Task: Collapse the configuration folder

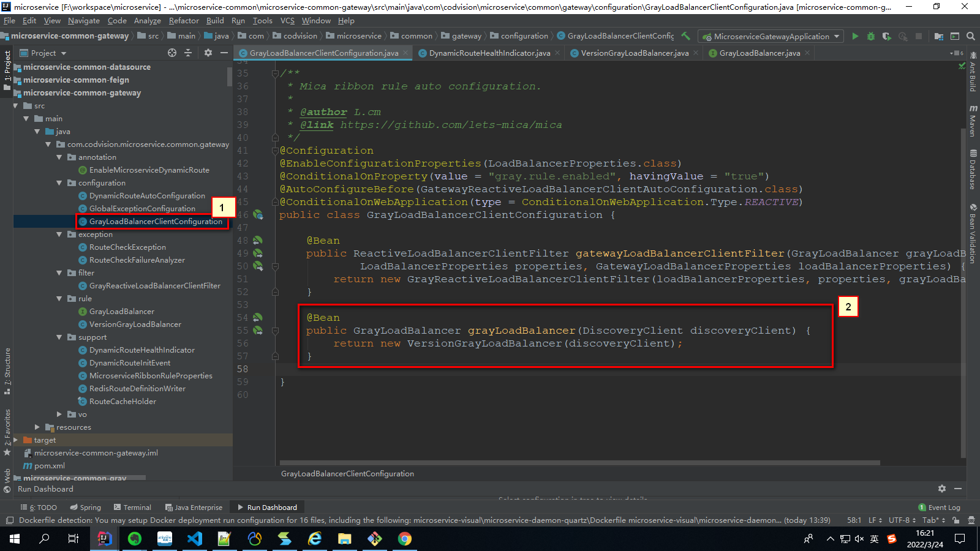Action: click(x=59, y=183)
